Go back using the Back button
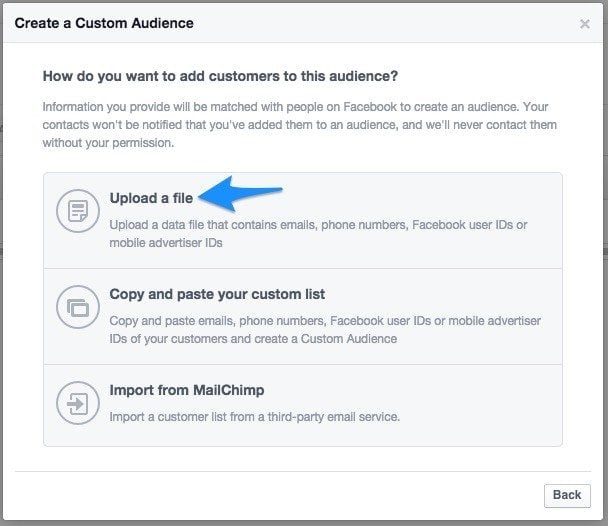Screen dimensions: 608x526 [x=567, y=495]
